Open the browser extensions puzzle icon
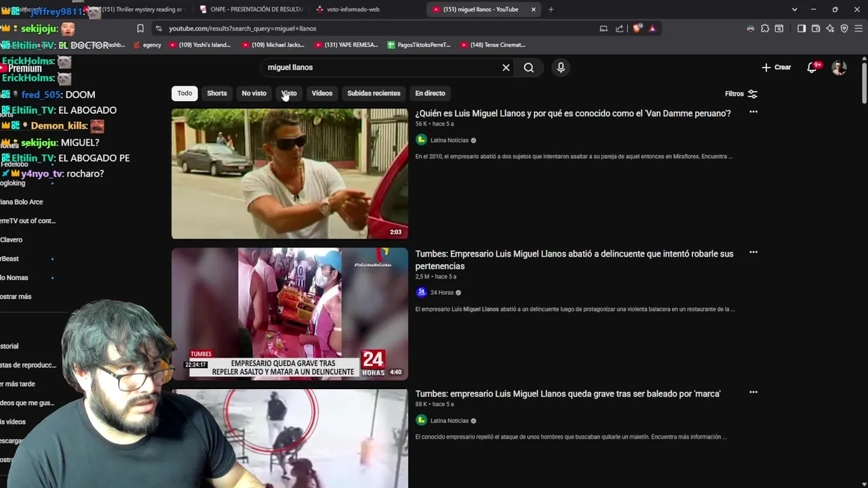This screenshot has height=488, width=868. tap(765, 28)
